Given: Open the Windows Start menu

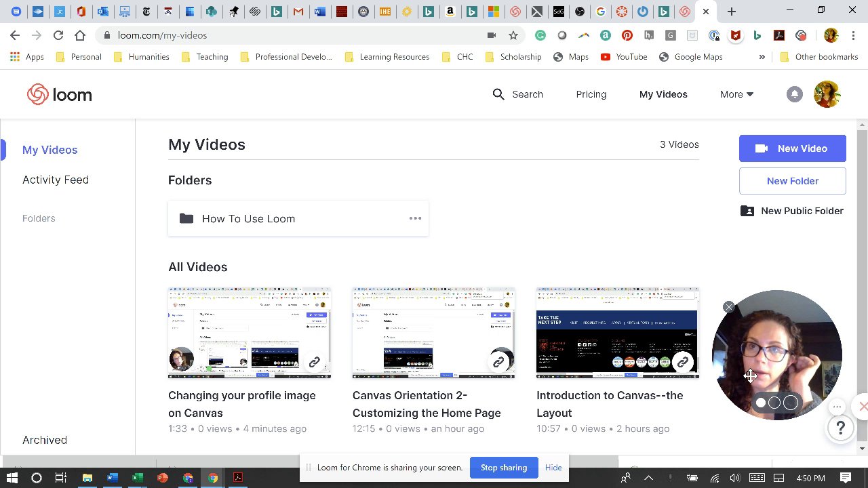Looking at the screenshot, I should [x=12, y=478].
